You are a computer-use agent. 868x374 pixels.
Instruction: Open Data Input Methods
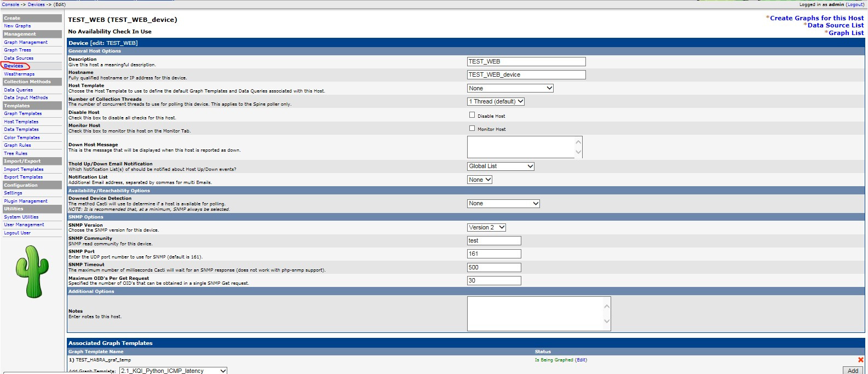click(26, 97)
